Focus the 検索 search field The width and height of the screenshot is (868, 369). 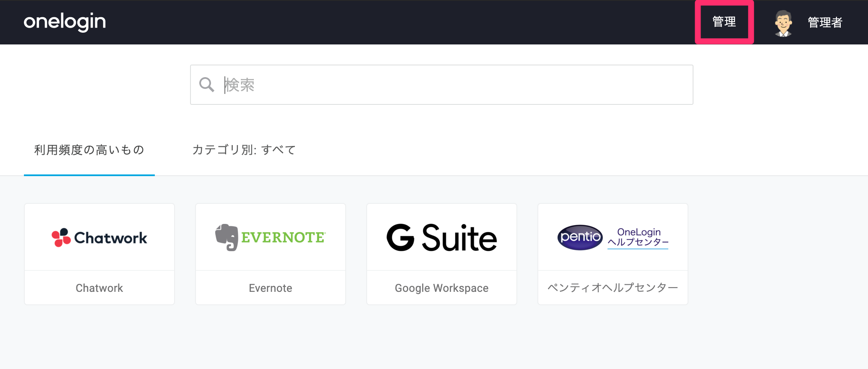click(x=442, y=85)
